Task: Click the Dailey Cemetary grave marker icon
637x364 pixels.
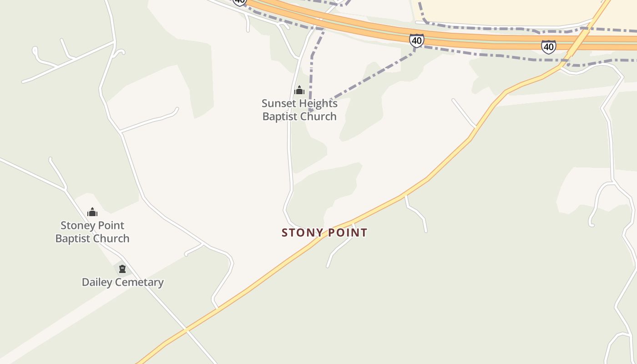Action: click(x=122, y=269)
